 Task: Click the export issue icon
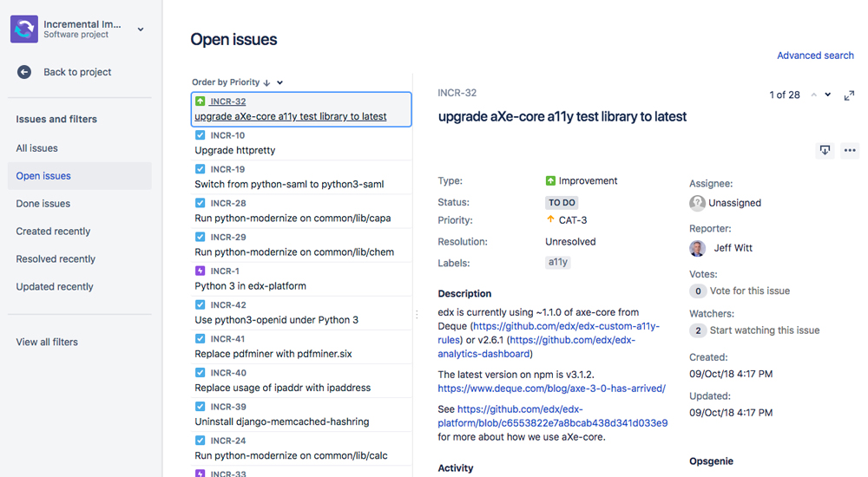(x=825, y=150)
